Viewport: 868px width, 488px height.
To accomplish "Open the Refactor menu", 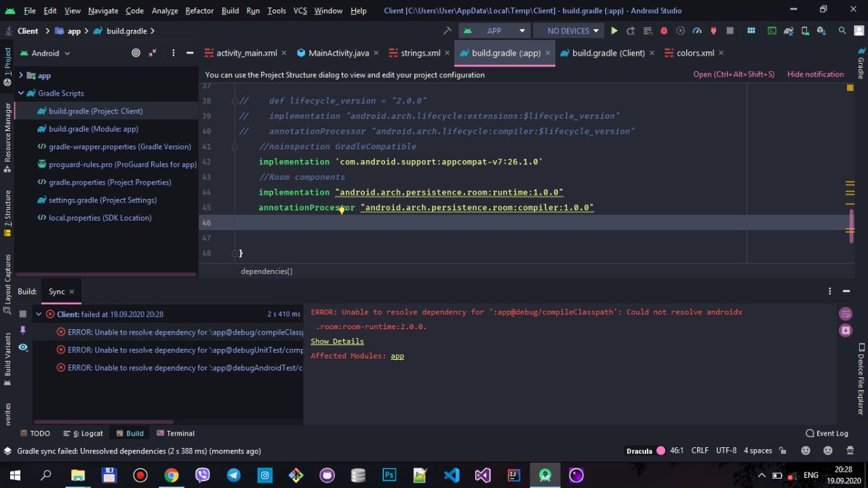I will click(x=199, y=10).
